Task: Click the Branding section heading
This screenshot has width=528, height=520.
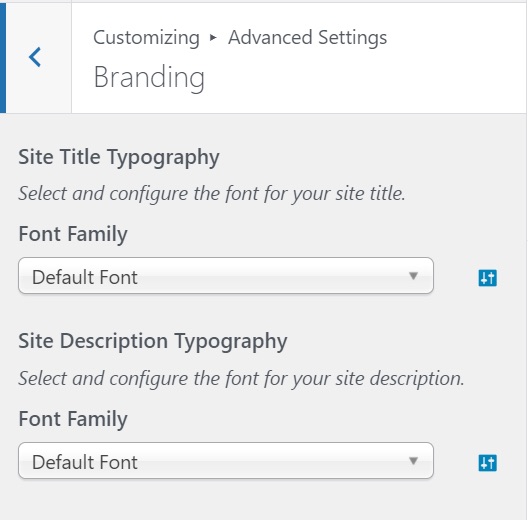Action: [x=149, y=77]
